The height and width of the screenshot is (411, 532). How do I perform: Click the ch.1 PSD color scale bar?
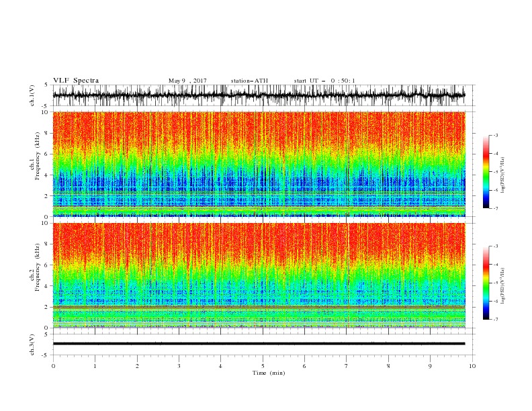pyautogui.click(x=486, y=172)
